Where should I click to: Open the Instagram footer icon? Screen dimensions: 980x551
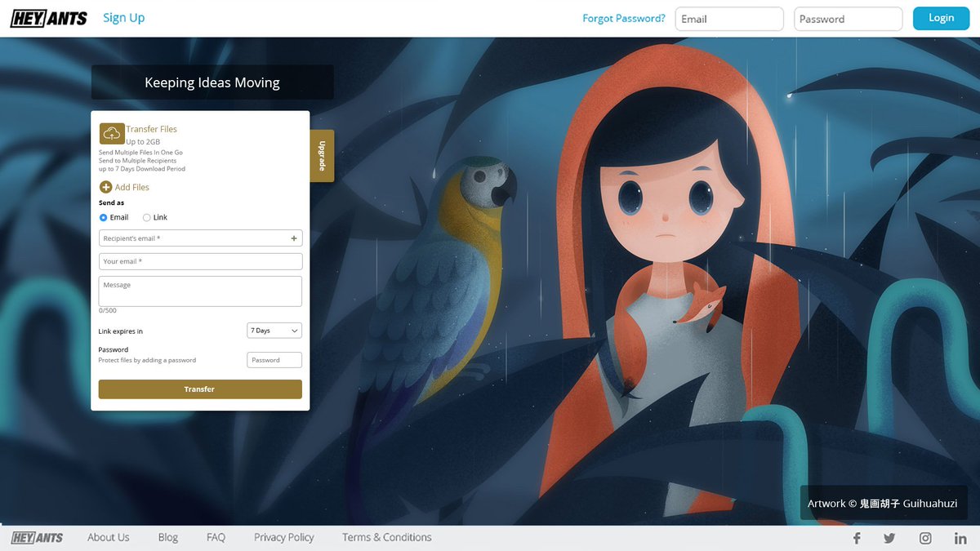925,538
